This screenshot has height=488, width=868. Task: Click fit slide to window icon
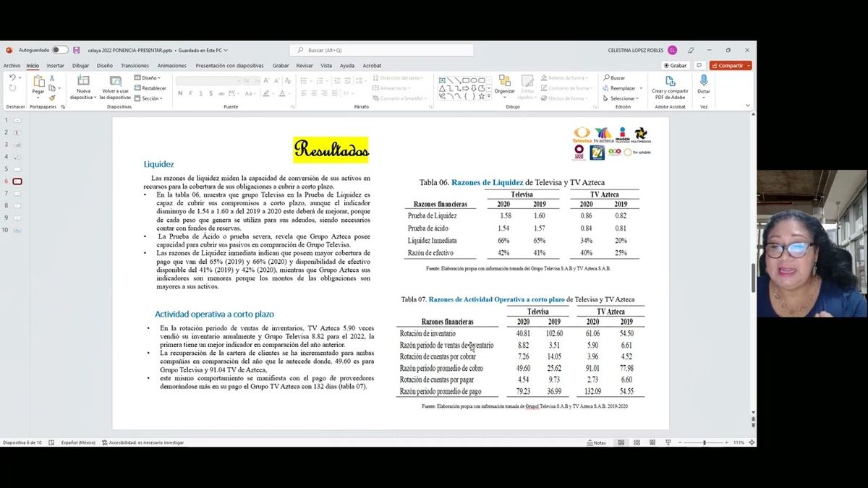tap(751, 442)
